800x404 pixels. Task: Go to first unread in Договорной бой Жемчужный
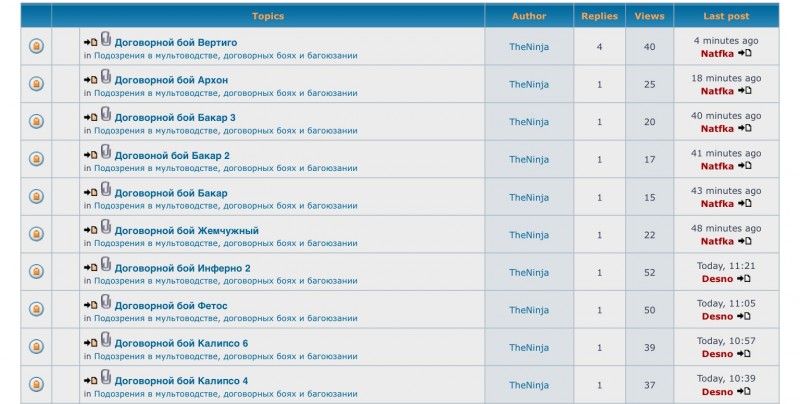(90, 231)
